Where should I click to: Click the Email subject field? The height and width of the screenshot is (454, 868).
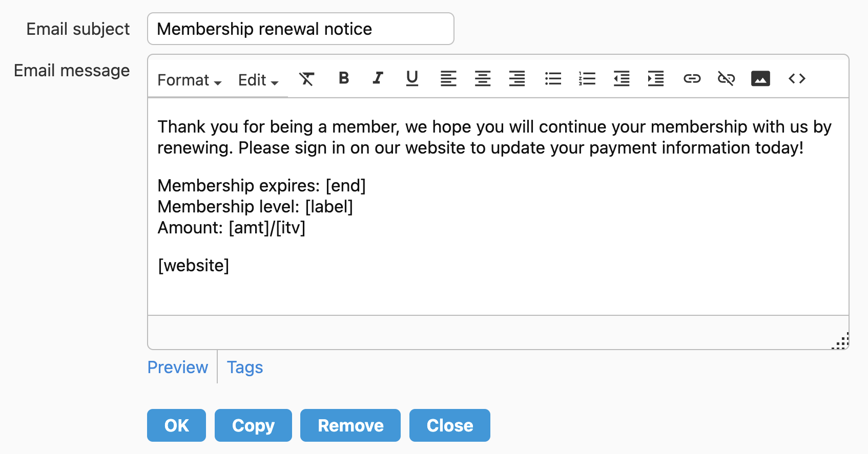pos(300,29)
